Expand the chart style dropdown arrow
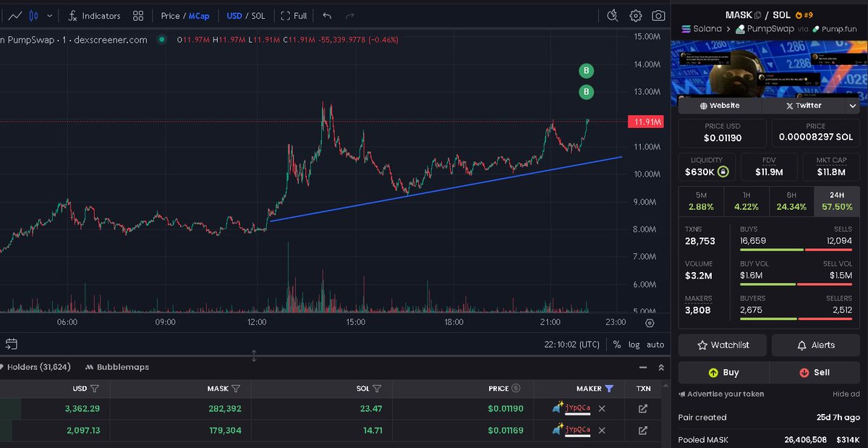This screenshot has width=868, height=448. [x=49, y=16]
